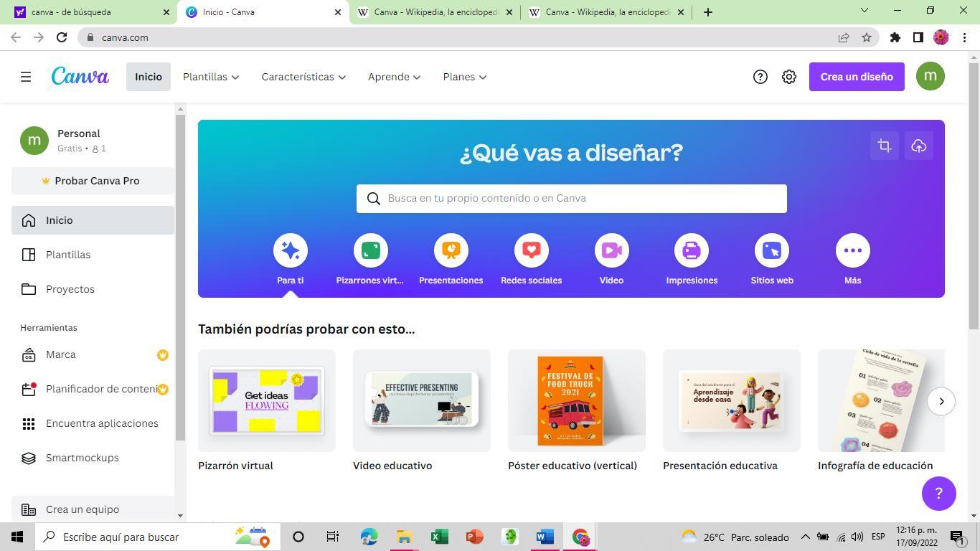Choose the Pizarrones virtuales category icon
Screen dimensions: 980x551
coord(371,250)
